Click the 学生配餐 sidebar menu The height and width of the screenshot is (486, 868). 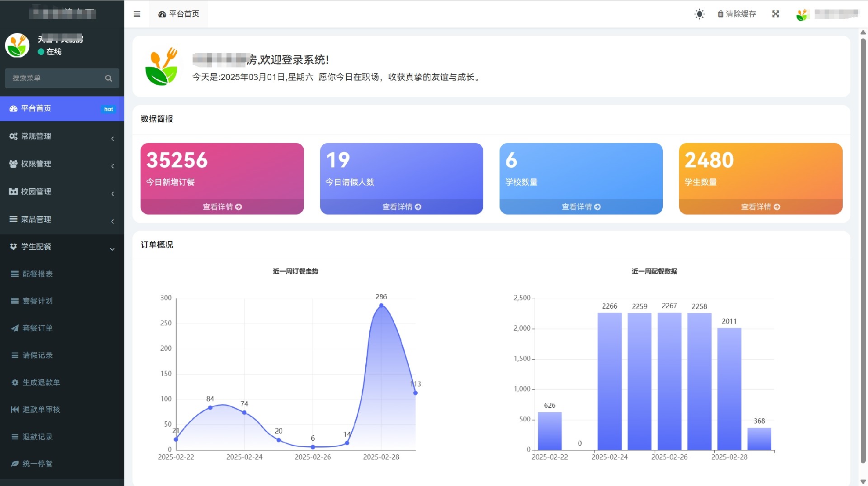[x=62, y=247]
